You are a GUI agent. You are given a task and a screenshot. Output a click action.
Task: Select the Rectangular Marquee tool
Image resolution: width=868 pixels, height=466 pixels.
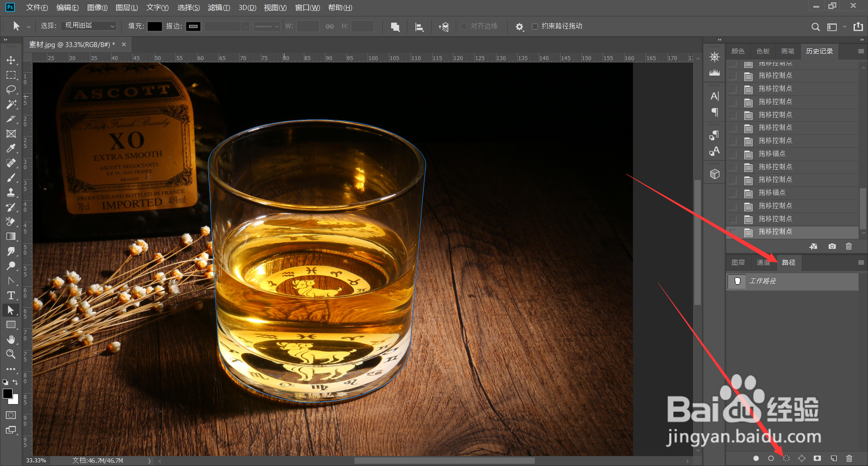[11, 75]
